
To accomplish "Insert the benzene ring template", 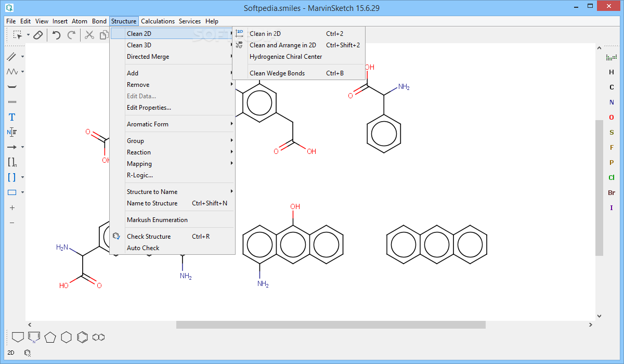I will 82,337.
